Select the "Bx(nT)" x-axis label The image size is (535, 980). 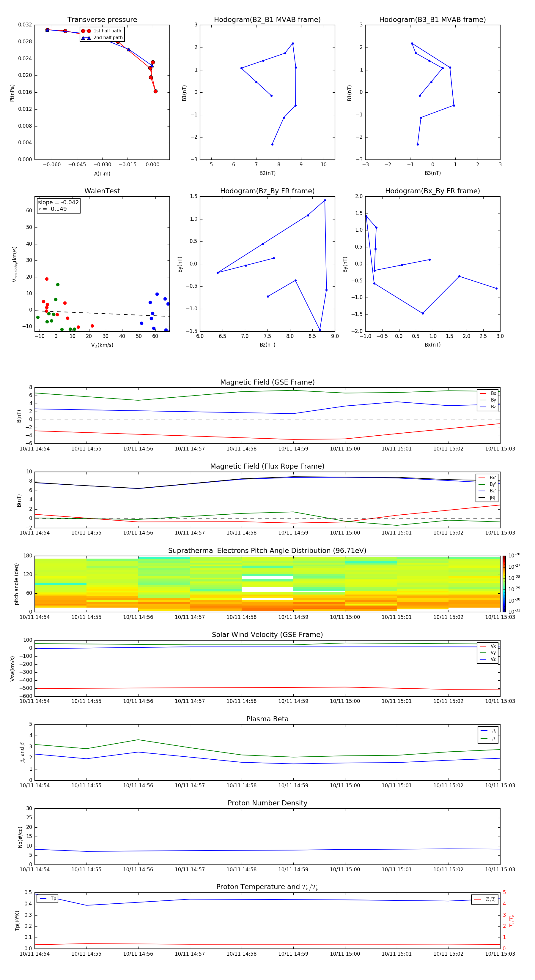(432, 345)
